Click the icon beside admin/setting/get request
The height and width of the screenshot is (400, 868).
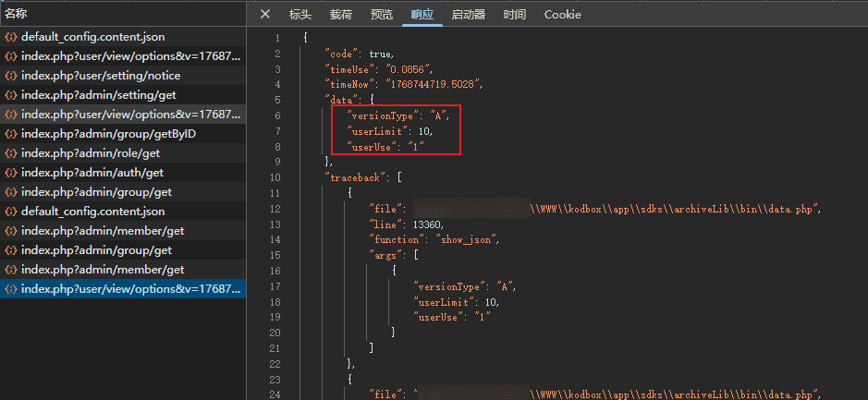pyautogui.click(x=11, y=95)
